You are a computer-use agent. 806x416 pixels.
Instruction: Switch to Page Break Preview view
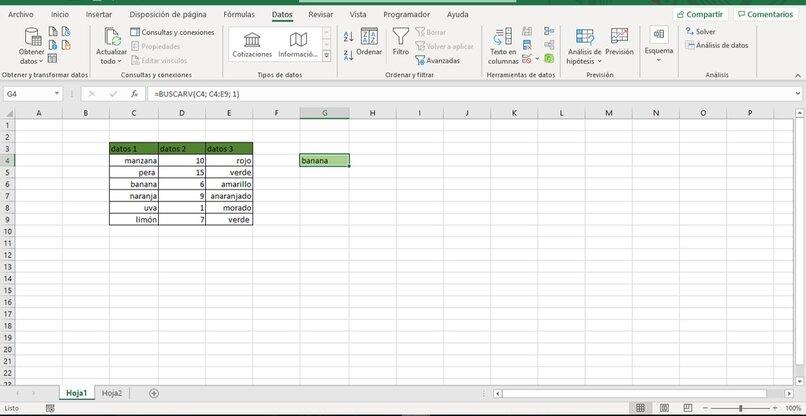(688, 408)
